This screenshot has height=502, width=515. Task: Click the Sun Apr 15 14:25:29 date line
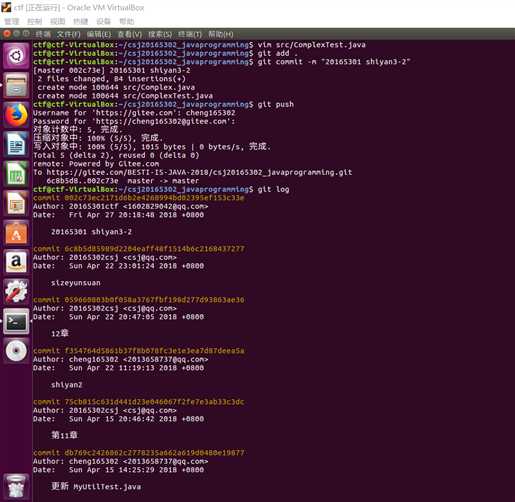point(118,470)
